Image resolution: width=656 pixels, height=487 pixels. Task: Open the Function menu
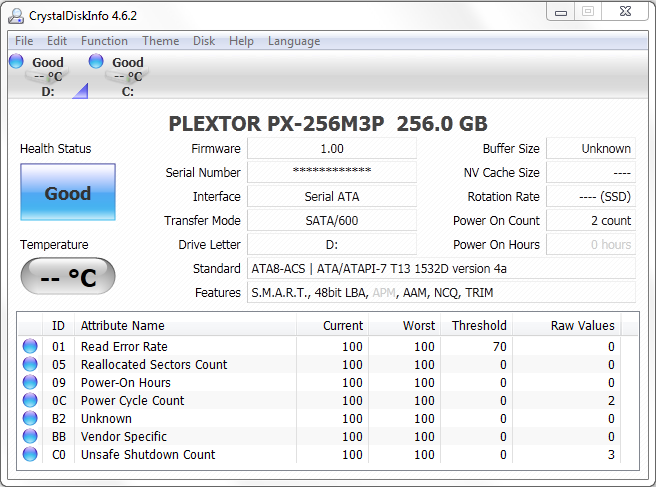104,41
